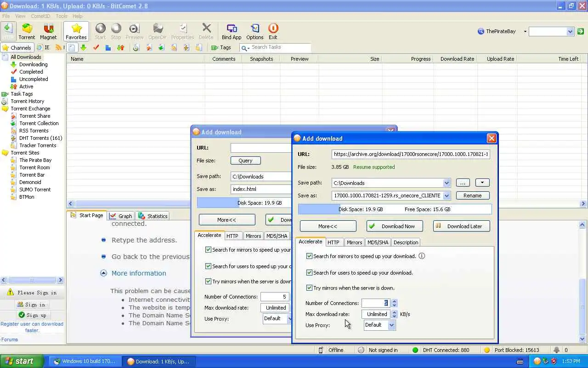Click the blue uncompleted filter icon

click(x=108, y=47)
